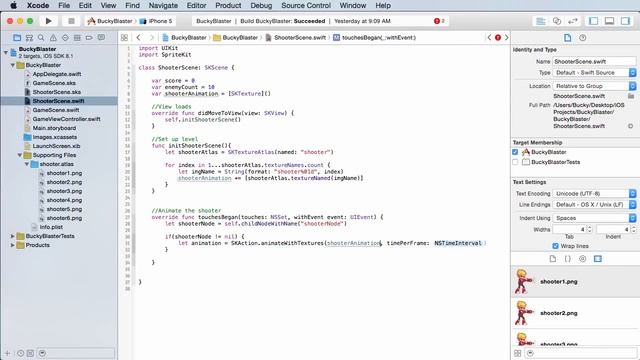The image size is (640, 360).
Task: Toggle the Utilities pane visibility
Action: point(625,21)
